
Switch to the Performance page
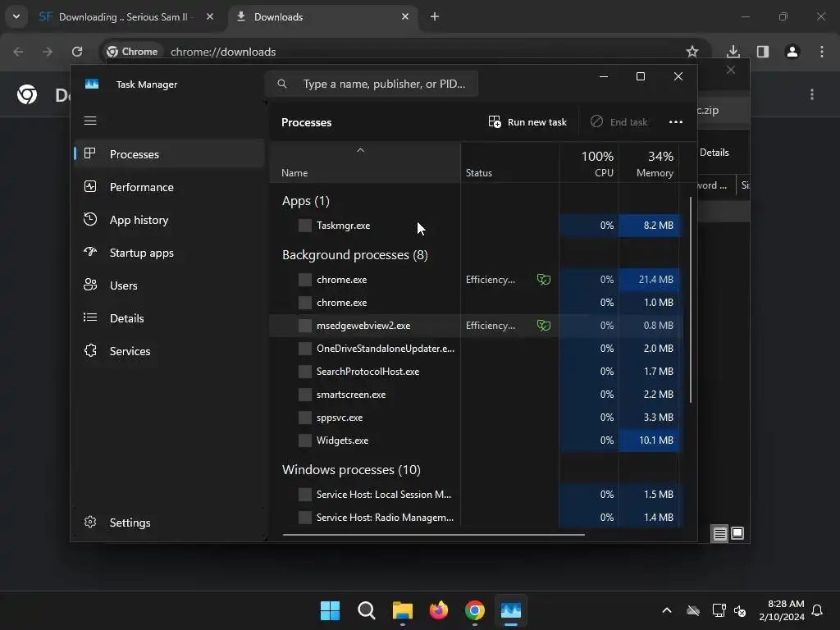tap(169, 187)
